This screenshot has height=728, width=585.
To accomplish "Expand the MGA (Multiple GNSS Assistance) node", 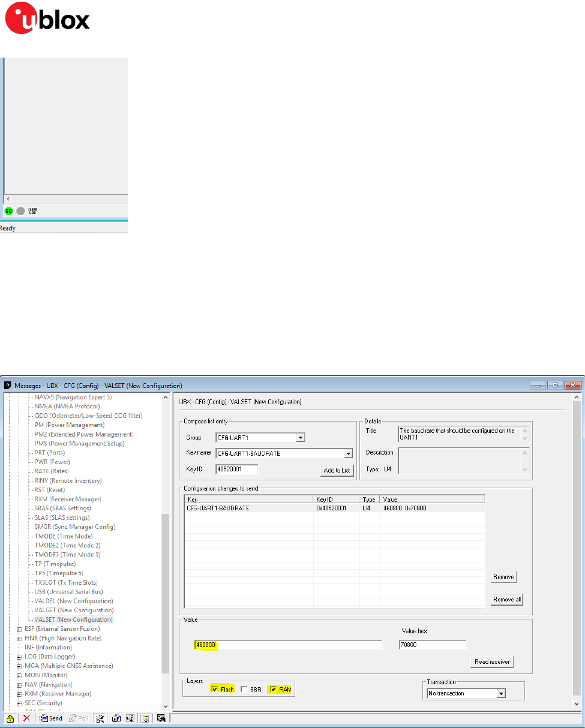I will (x=19, y=666).
